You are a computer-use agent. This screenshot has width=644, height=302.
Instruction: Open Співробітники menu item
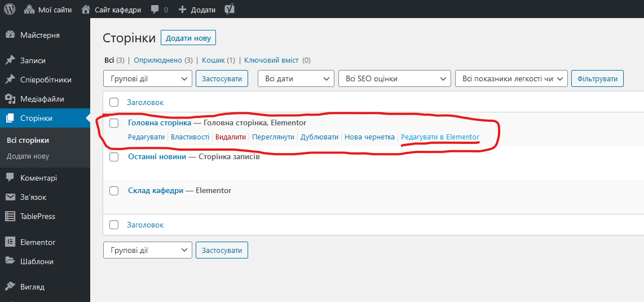[46, 80]
